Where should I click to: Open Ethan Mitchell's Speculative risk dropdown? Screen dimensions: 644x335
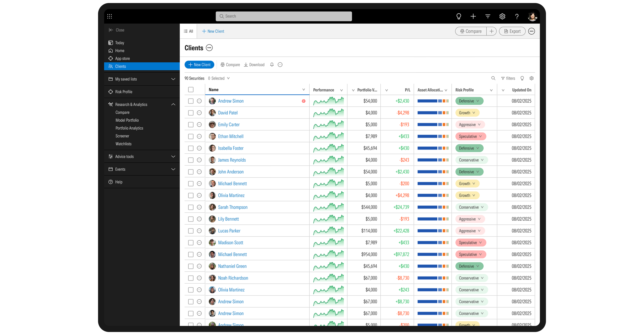(x=470, y=136)
